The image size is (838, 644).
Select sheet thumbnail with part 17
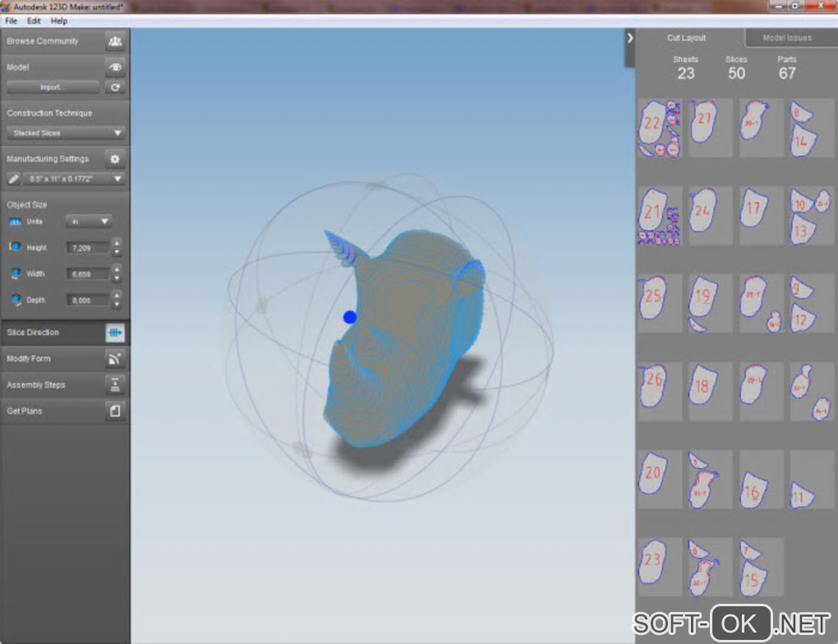[761, 216]
